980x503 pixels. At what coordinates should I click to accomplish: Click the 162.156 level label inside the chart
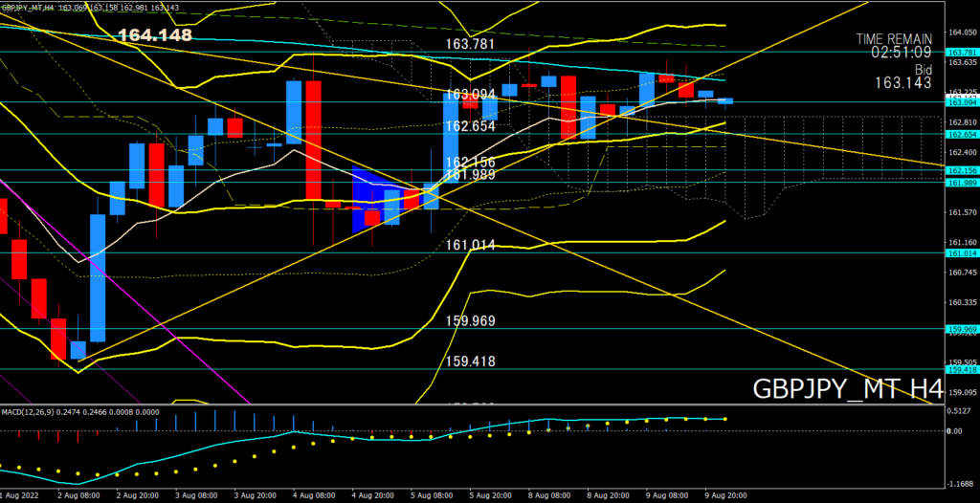471,163
